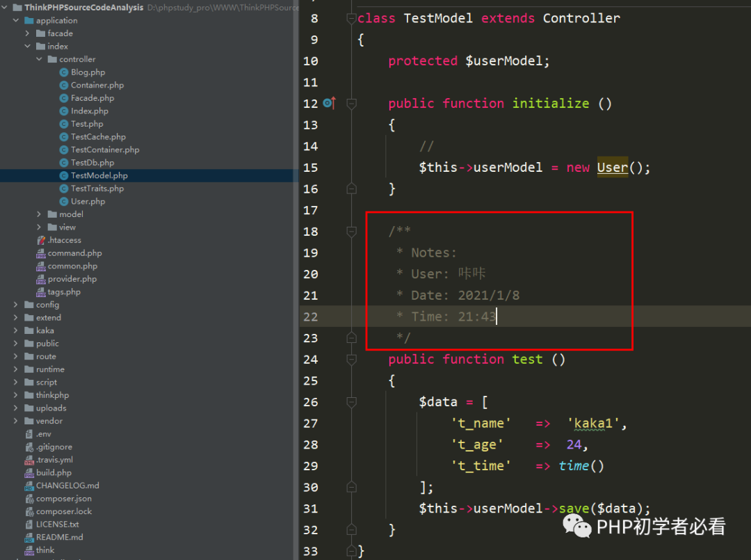The height and width of the screenshot is (560, 751).
Task: Click the build.php file icon
Action: [29, 473]
